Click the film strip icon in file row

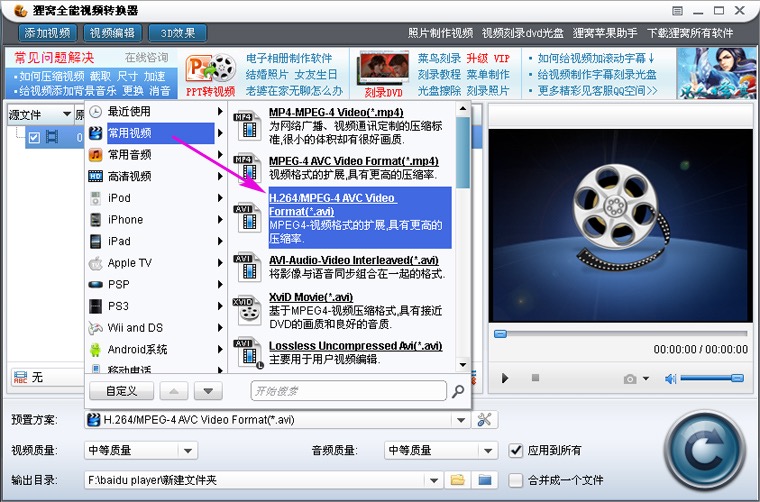pos(52,137)
